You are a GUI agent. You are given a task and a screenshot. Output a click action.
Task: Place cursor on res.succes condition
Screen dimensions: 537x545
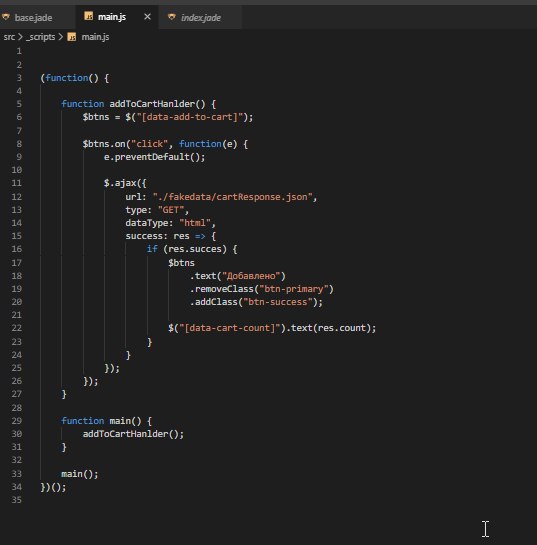tap(195, 249)
